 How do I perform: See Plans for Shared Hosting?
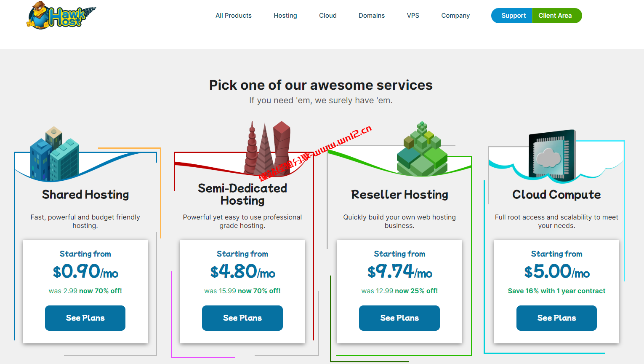(x=85, y=318)
